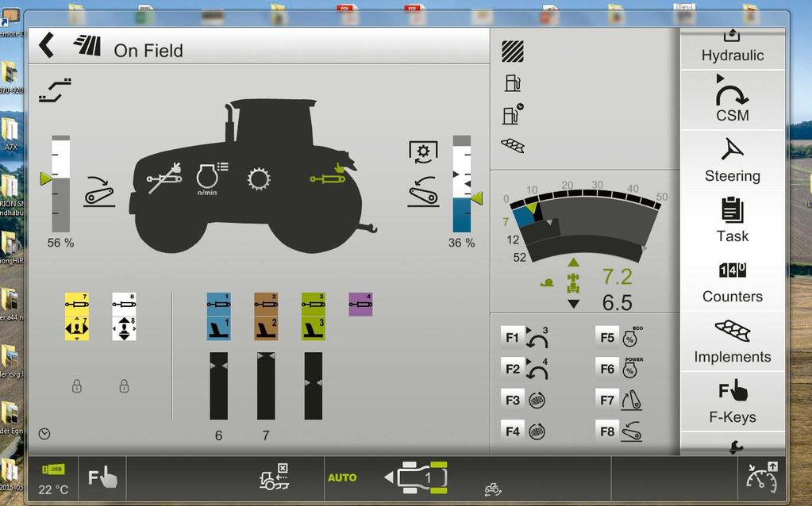Select the purple valve 4 cylinder icon
The width and height of the screenshot is (812, 506).
point(360,305)
